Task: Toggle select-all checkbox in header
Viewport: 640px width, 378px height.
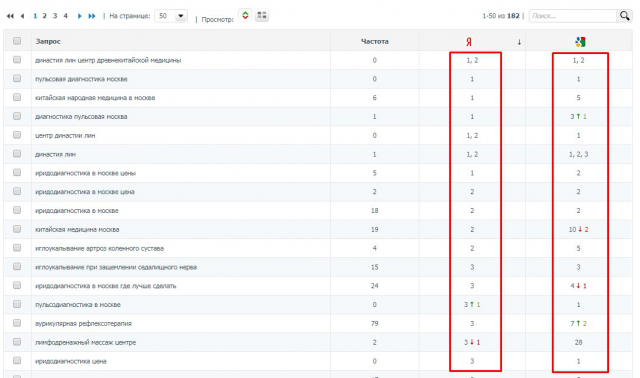Action: point(17,41)
